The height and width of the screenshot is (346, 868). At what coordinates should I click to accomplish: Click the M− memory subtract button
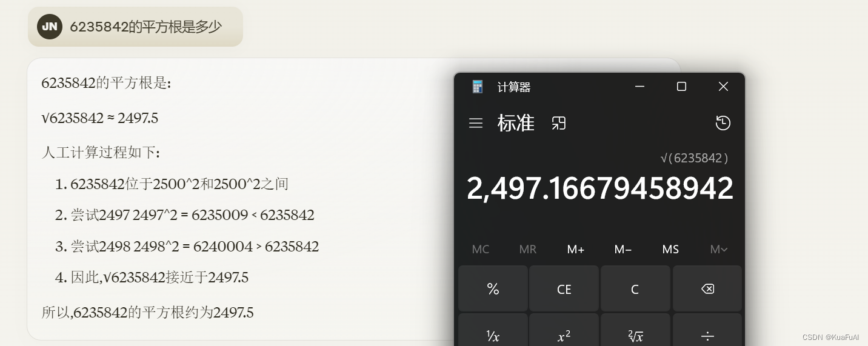pos(623,249)
